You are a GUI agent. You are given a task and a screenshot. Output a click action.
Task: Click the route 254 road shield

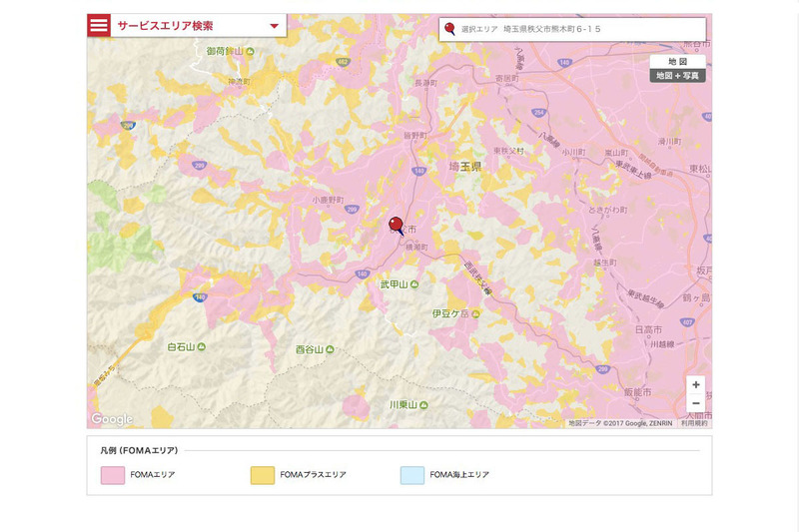pyautogui.click(x=538, y=113)
